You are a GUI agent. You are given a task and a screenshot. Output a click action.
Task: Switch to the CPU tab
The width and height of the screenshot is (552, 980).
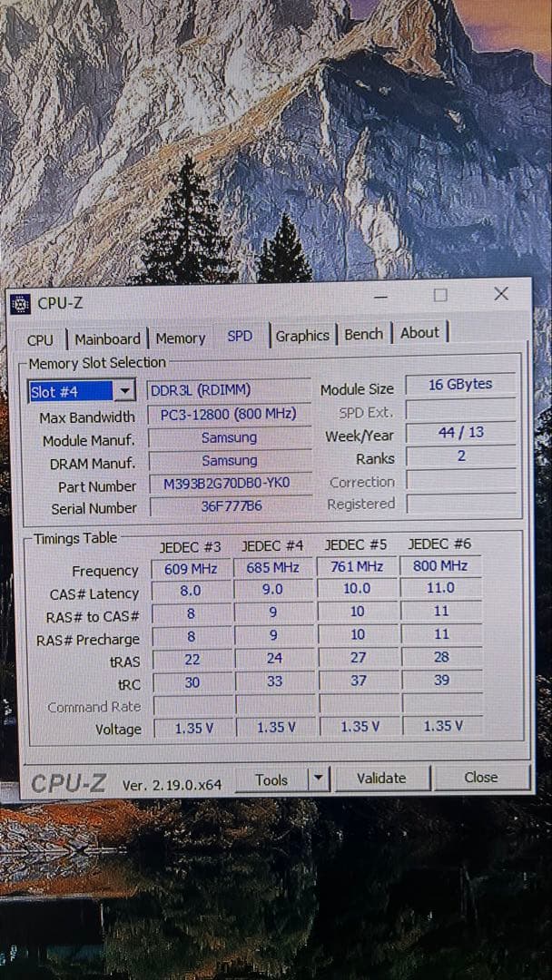40,340
